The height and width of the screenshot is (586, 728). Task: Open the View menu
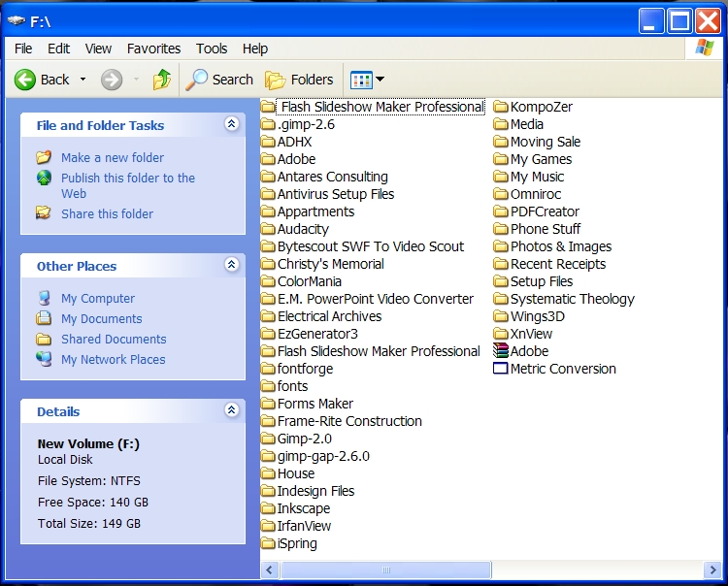point(98,49)
